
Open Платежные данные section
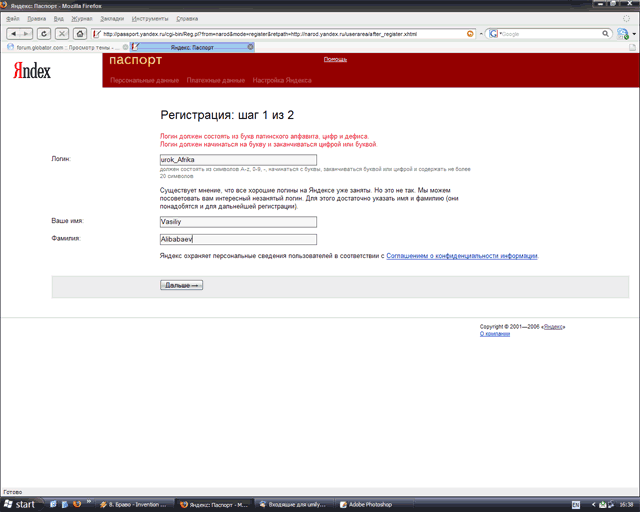[x=216, y=80]
